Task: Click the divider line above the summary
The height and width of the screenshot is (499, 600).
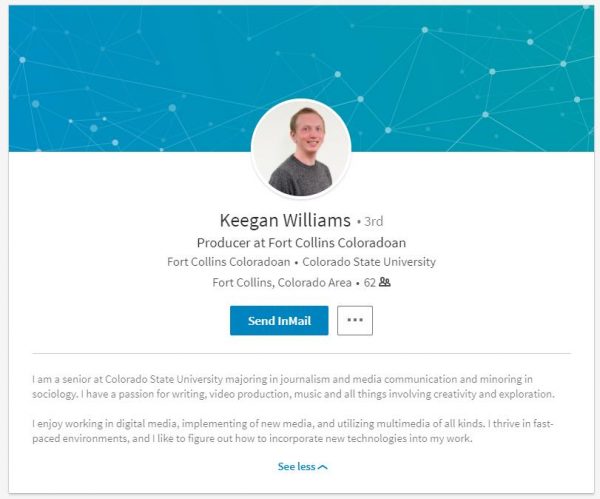Action: tap(300, 353)
